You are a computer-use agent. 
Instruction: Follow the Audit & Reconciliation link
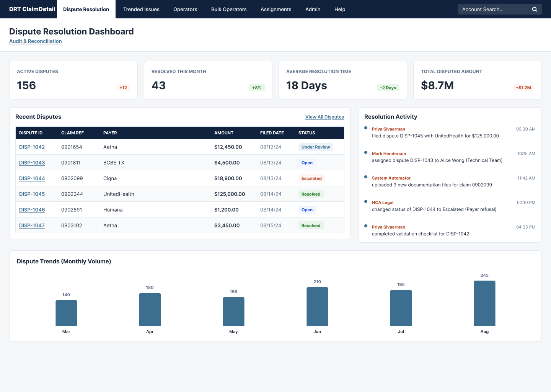(36, 41)
